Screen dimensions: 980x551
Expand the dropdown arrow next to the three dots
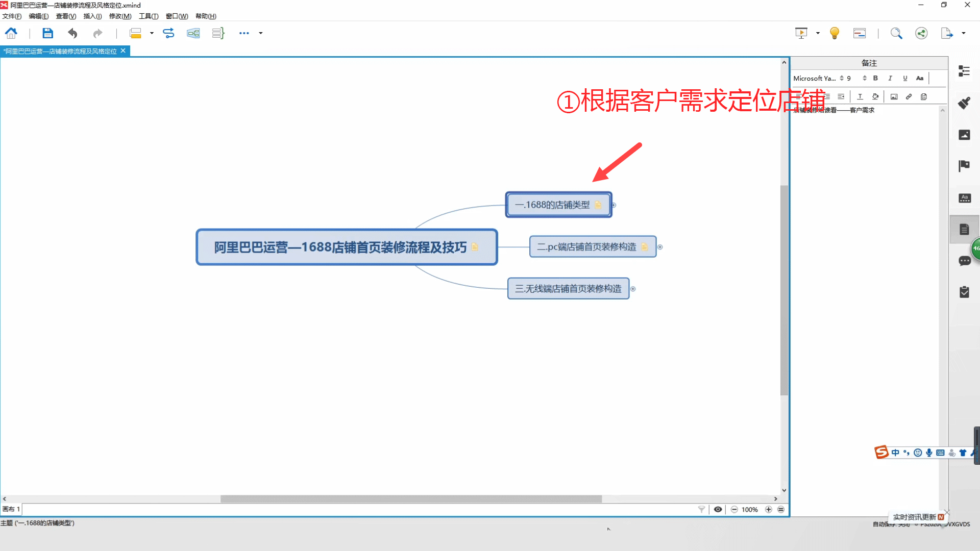pos(261,33)
